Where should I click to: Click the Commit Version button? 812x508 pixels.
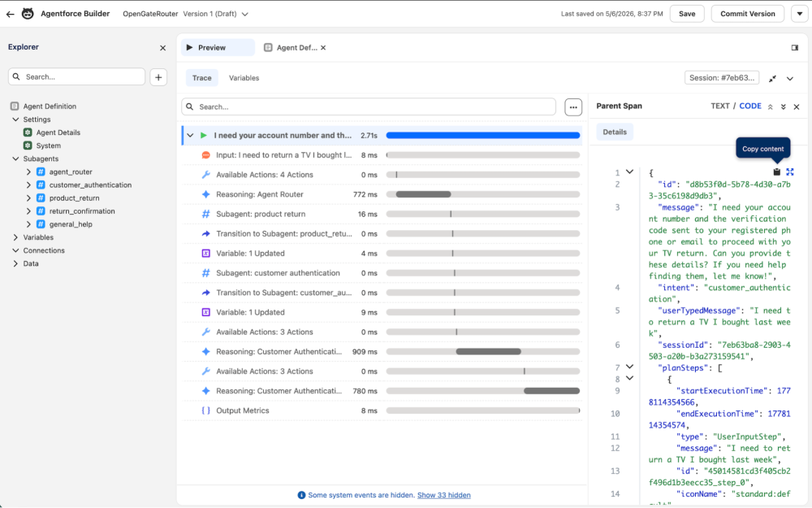tap(748, 14)
